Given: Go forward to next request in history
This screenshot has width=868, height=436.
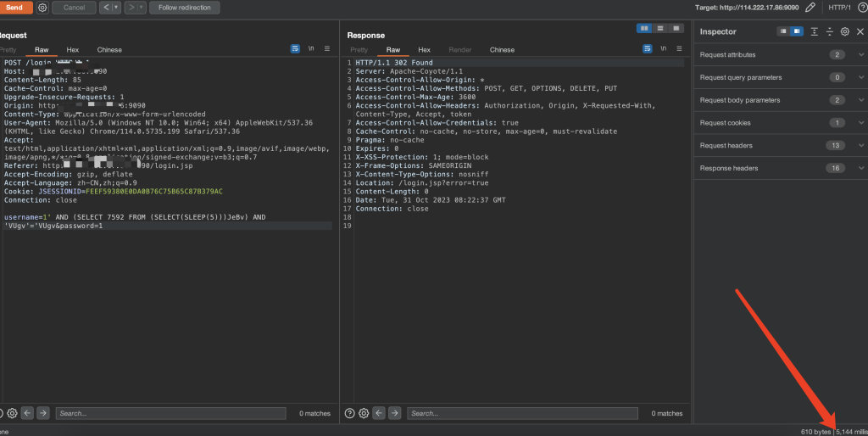Looking at the screenshot, I should 131,8.
